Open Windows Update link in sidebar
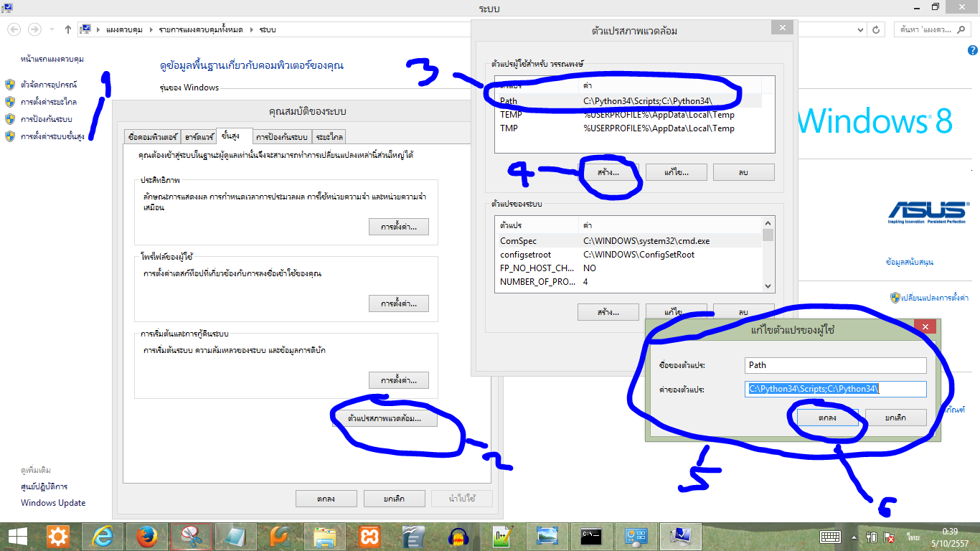Screen dimensions: 980x551 tap(53, 503)
